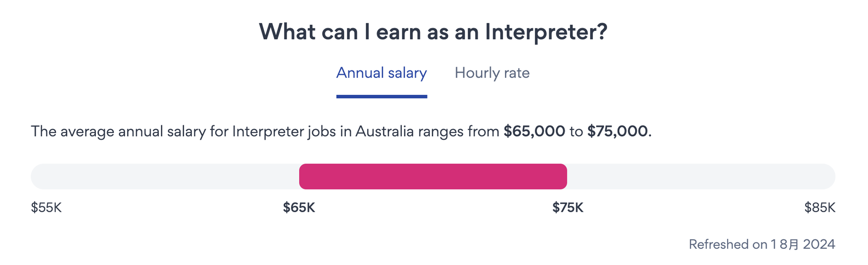Click the word 'Interpreter?' in the heading
The height and width of the screenshot is (265, 868).
tap(546, 32)
